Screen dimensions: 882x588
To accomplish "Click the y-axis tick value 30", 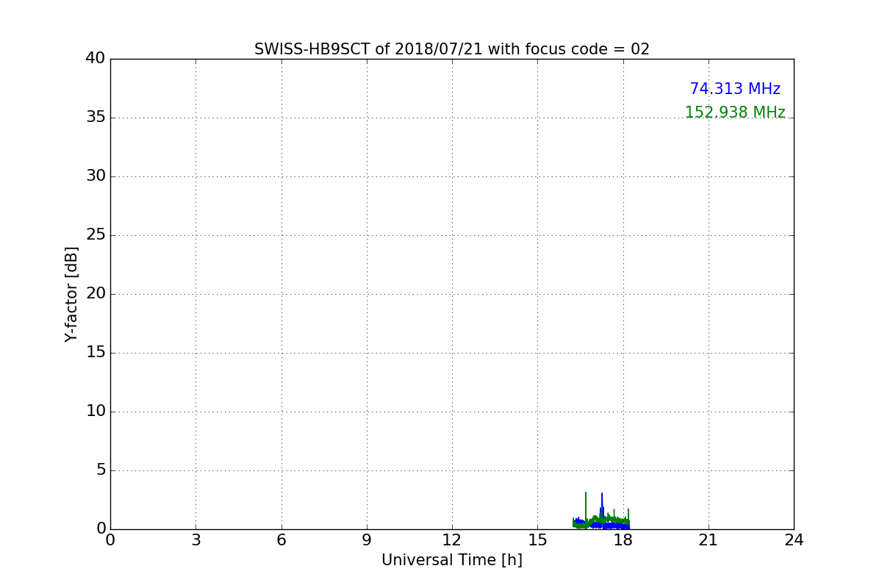I will coord(96,176).
